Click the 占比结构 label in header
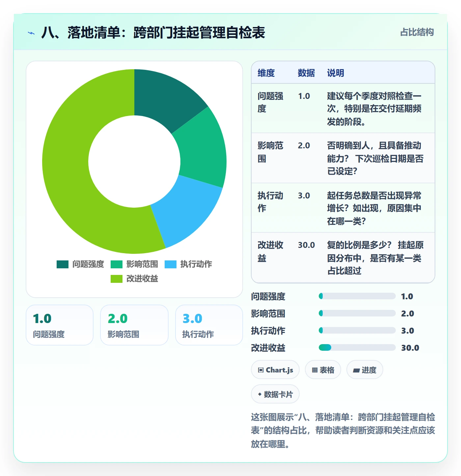461x476 pixels. tap(417, 32)
